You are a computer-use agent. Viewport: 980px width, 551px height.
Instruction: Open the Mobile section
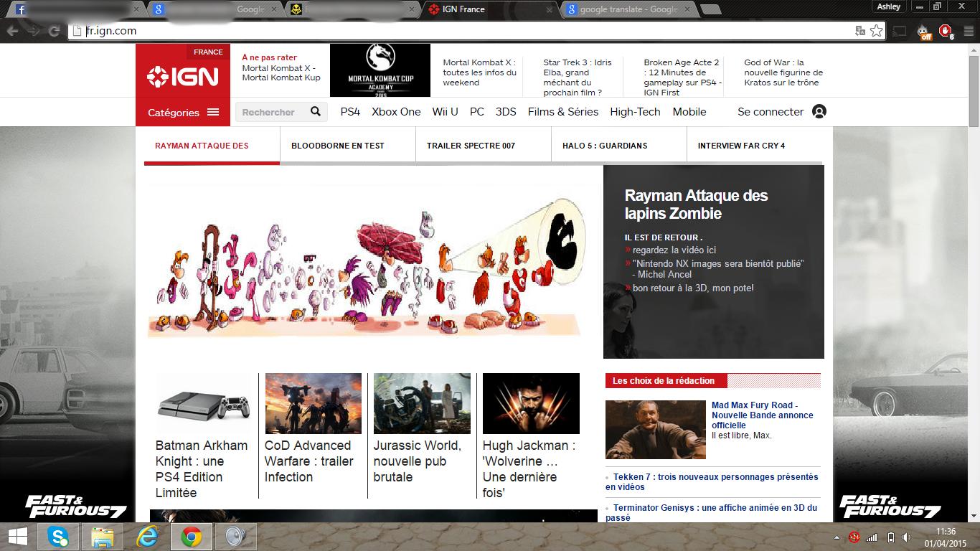coord(689,112)
